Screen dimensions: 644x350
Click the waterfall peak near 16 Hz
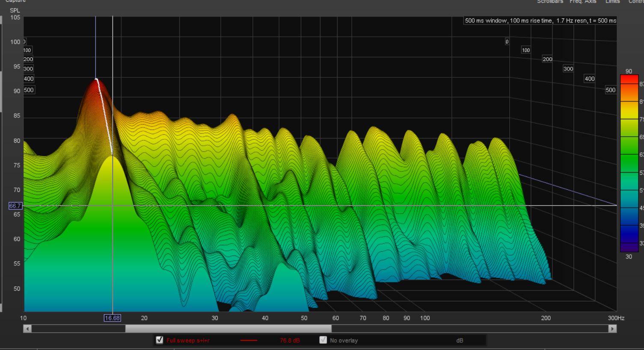click(97, 79)
